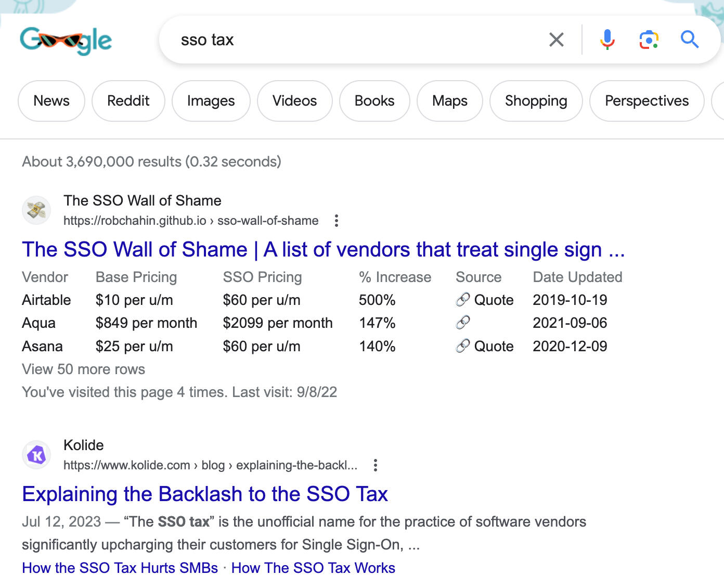Click the '2019-10-19' date cell
Image resolution: width=724 pixels, height=588 pixels.
[x=570, y=300]
